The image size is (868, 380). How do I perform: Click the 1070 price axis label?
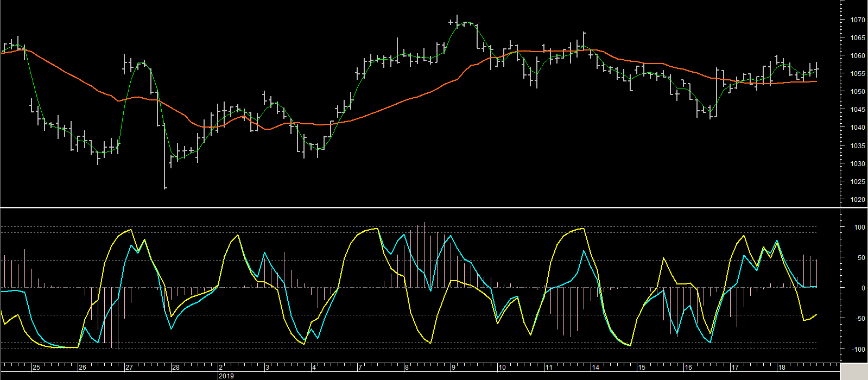tap(858, 20)
